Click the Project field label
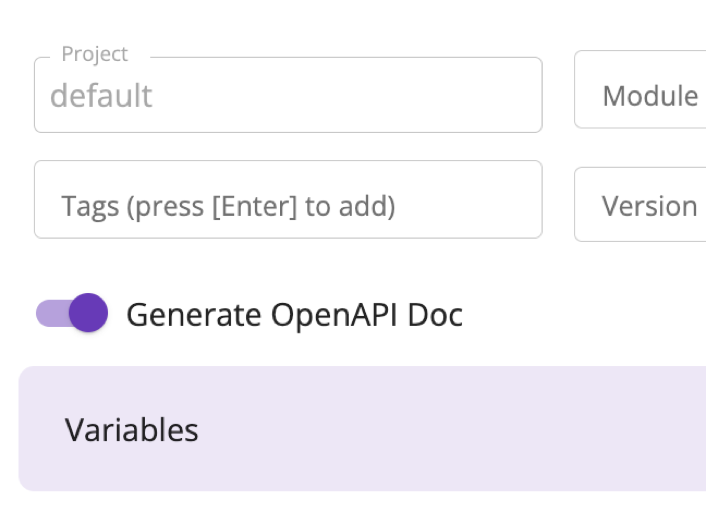Viewport: 706px width, 519px height. point(94,54)
